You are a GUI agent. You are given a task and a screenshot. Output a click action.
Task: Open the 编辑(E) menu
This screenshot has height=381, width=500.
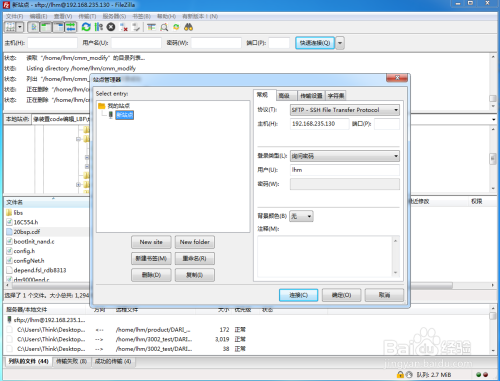(x=38, y=16)
